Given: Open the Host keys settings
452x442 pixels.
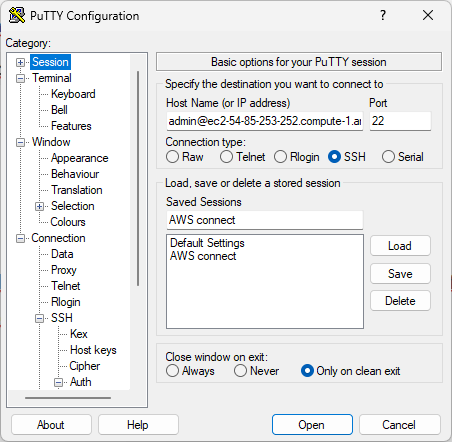Looking at the screenshot, I should pyautogui.click(x=93, y=350).
